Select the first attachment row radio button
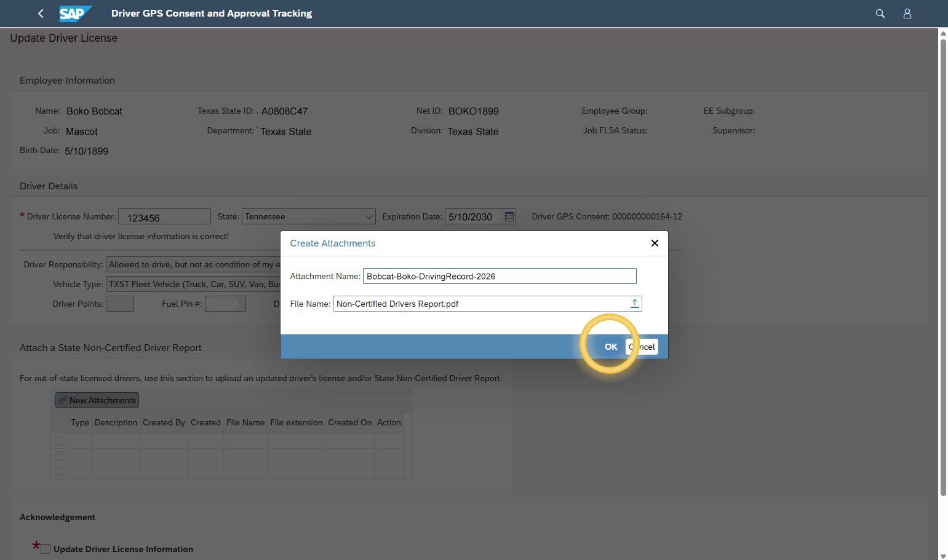Screen dimensions: 948x560 59,440
